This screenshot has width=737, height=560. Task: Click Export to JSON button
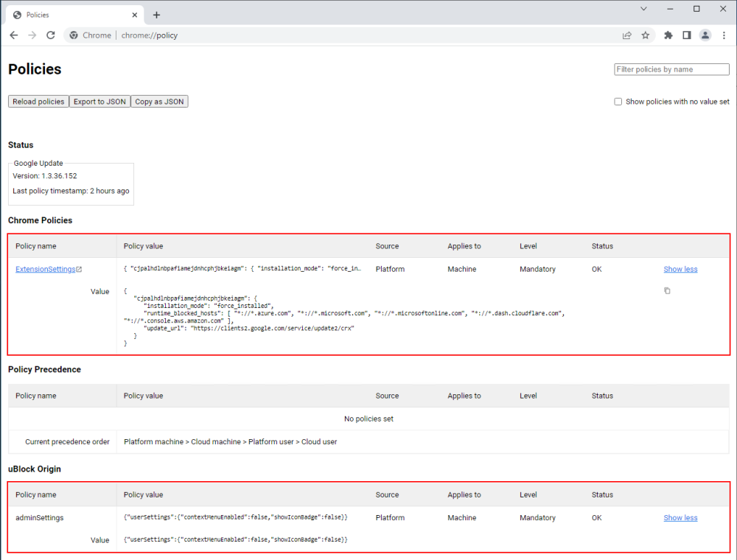point(99,102)
